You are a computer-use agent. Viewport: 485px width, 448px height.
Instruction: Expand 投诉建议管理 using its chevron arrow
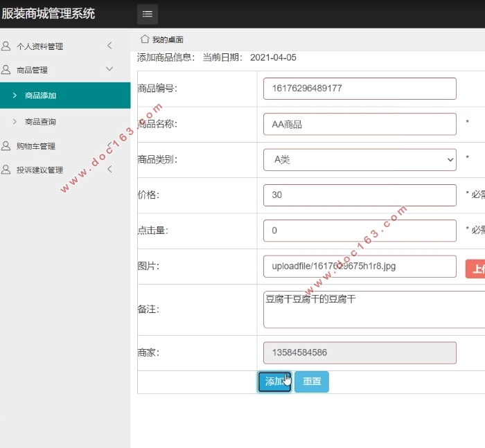[109, 169]
